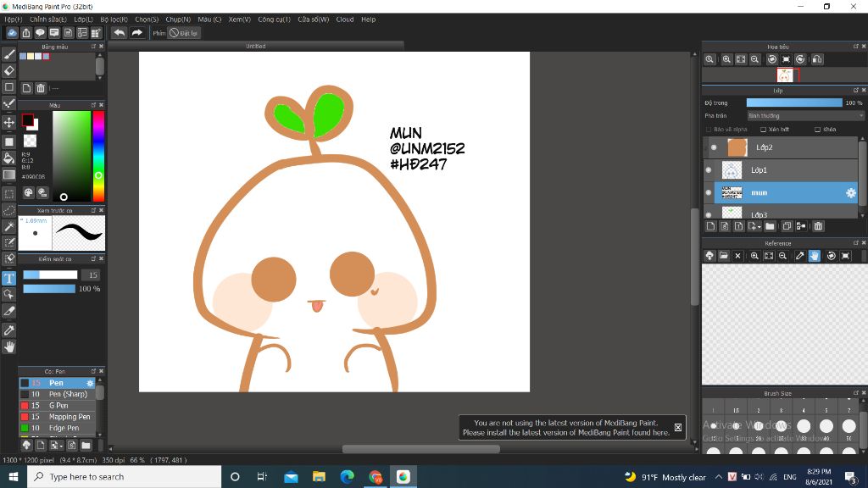Zoom out on the Navigator panel
The image size is (868, 488).
[x=754, y=60]
